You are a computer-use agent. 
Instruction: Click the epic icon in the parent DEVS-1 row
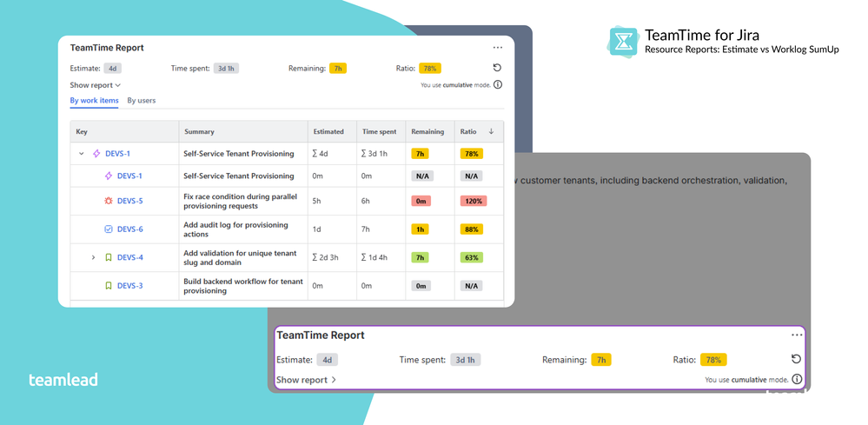click(96, 153)
